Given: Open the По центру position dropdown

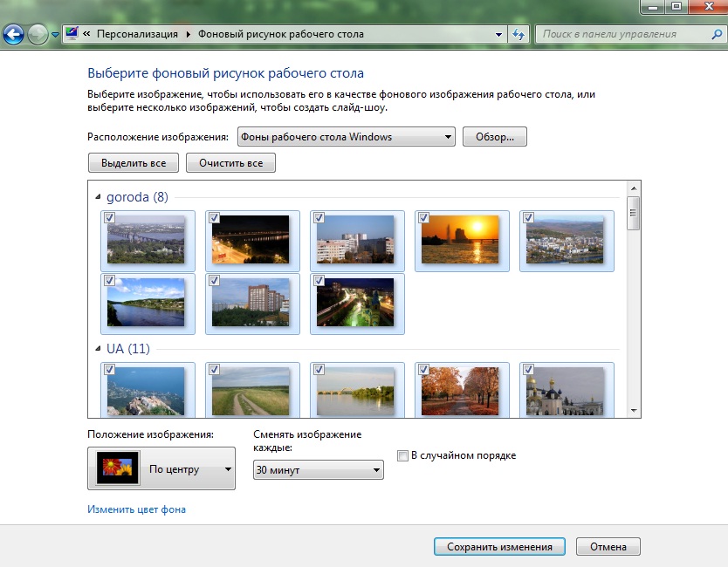Looking at the screenshot, I should coord(161,468).
